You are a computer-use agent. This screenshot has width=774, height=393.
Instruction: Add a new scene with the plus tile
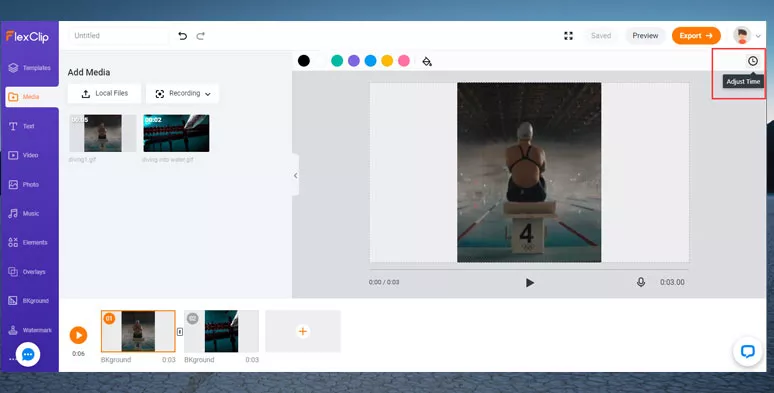point(303,331)
